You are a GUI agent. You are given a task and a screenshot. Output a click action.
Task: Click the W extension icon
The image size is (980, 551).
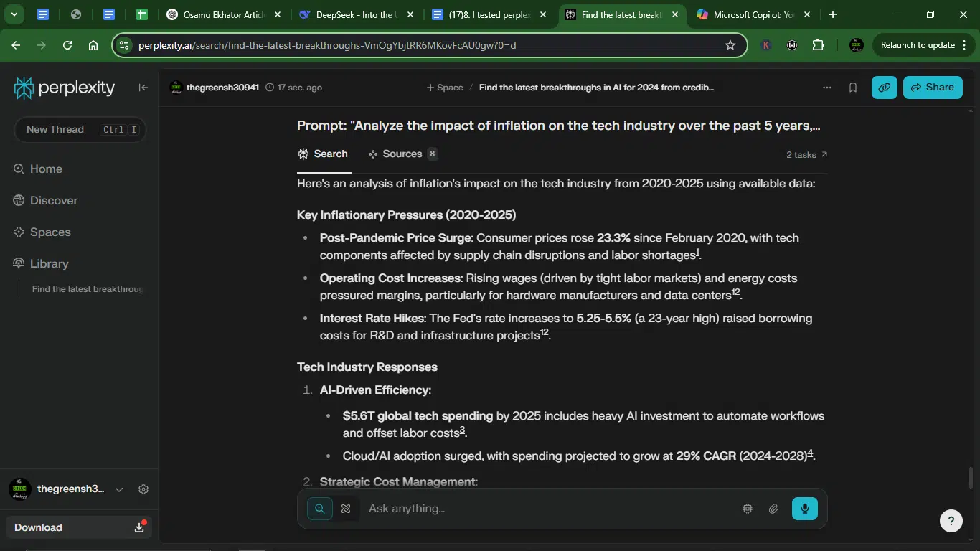pyautogui.click(x=792, y=45)
